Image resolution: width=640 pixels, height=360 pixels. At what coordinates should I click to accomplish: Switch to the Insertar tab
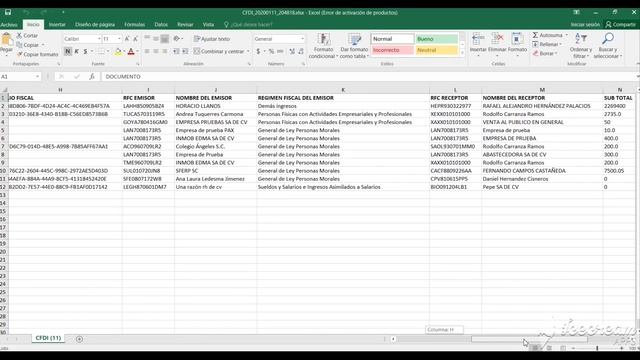57,24
